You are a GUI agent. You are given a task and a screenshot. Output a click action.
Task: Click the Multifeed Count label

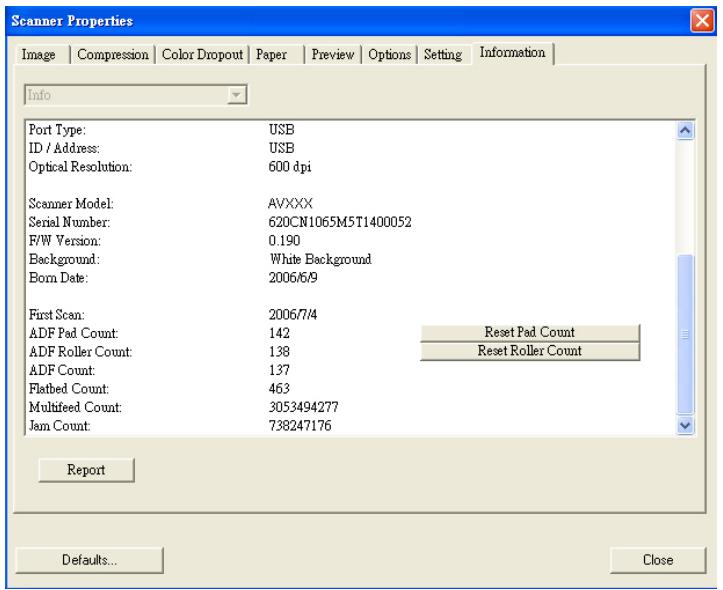coord(76,407)
